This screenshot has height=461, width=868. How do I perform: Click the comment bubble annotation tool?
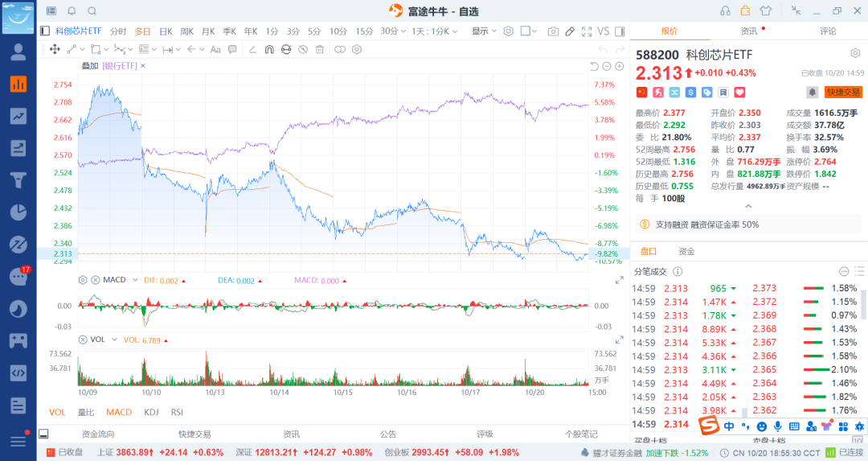[232, 49]
